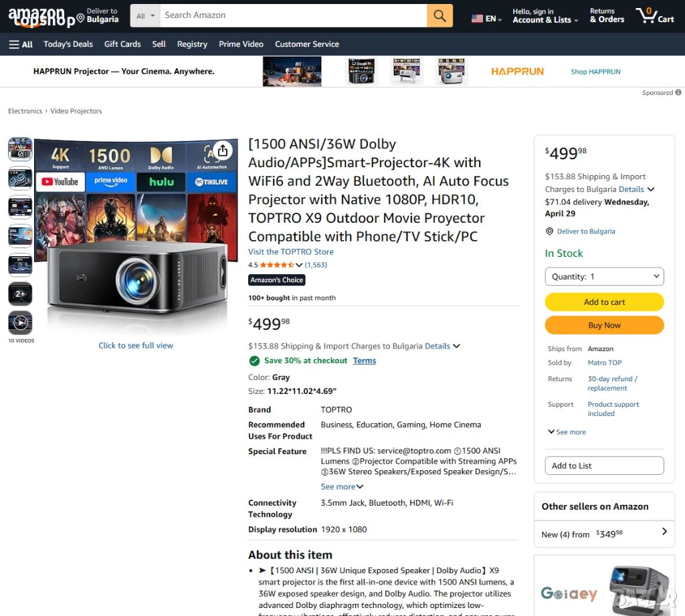Click the orange search magnifier button
Viewport: 685px width, 616px height.
[439, 15]
